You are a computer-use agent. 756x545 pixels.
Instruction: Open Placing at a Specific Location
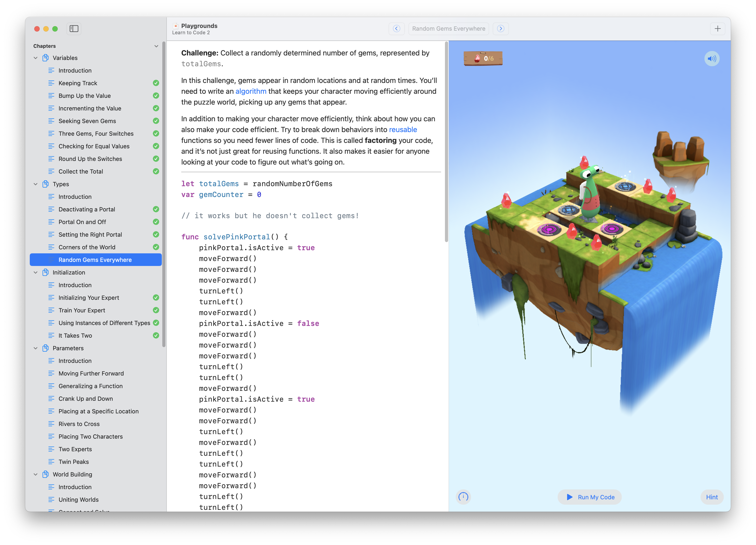click(96, 411)
